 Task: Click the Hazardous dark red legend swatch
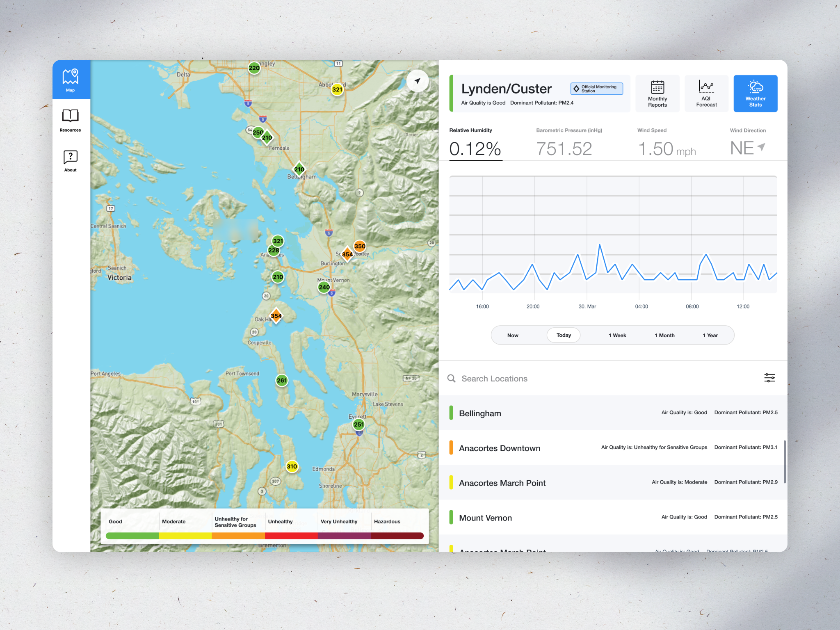pos(397,536)
